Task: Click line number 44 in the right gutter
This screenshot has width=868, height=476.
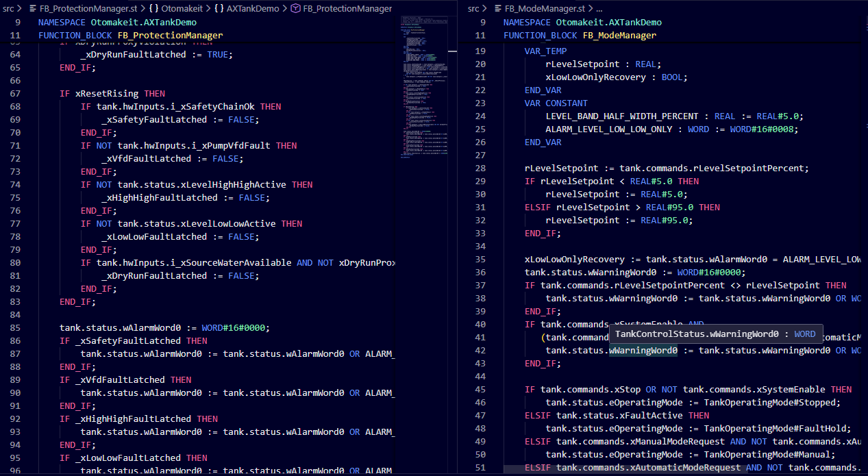Action: (x=480, y=376)
